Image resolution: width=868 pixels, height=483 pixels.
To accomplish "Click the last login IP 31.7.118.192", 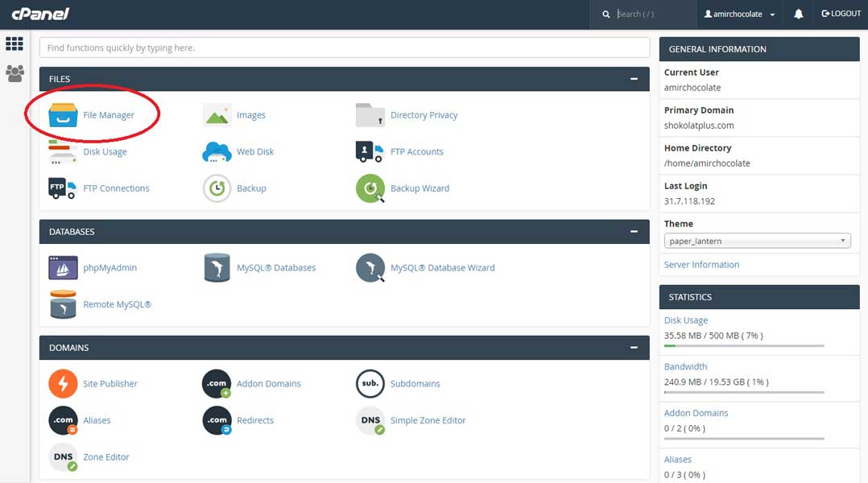I will point(690,201).
